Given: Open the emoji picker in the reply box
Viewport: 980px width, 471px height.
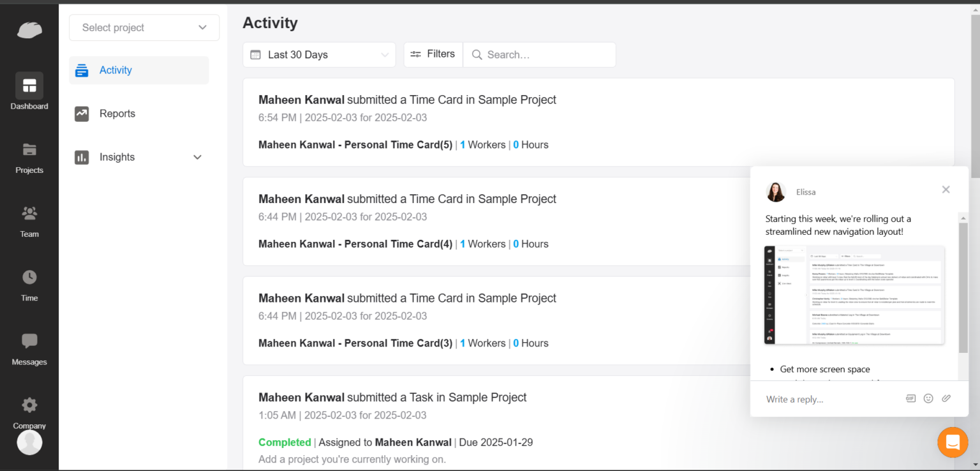Looking at the screenshot, I should pyautogui.click(x=928, y=398).
